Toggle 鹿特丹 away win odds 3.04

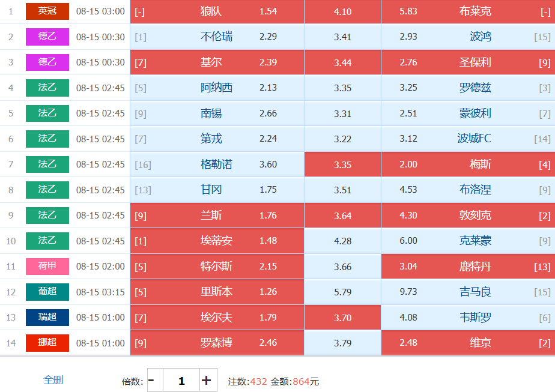tap(469, 266)
